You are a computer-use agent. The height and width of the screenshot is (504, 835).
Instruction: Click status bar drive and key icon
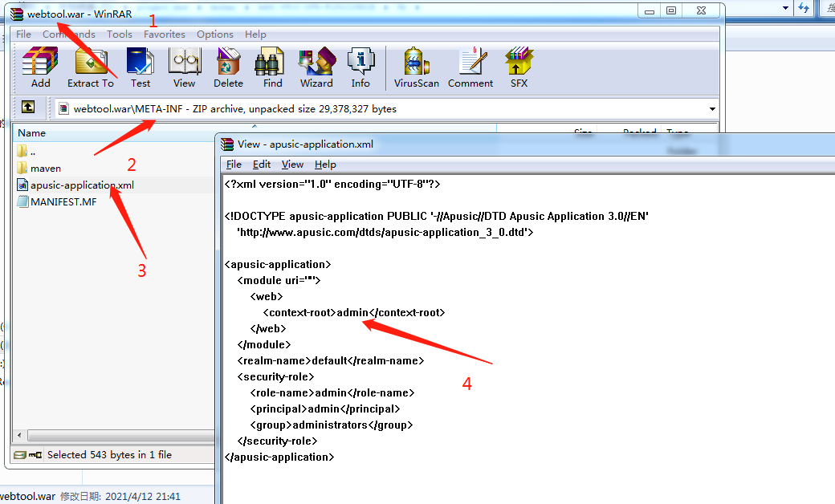[x=27, y=455]
